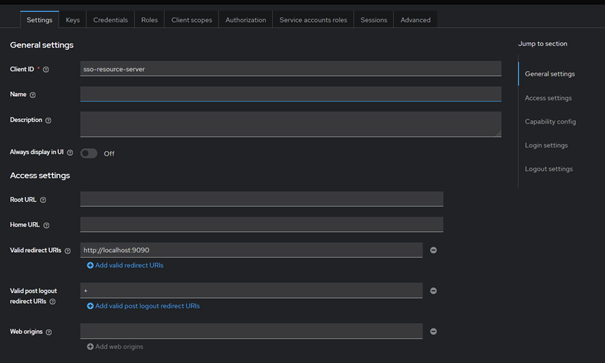
Task: Switch to the Credentials tab
Action: (110, 20)
